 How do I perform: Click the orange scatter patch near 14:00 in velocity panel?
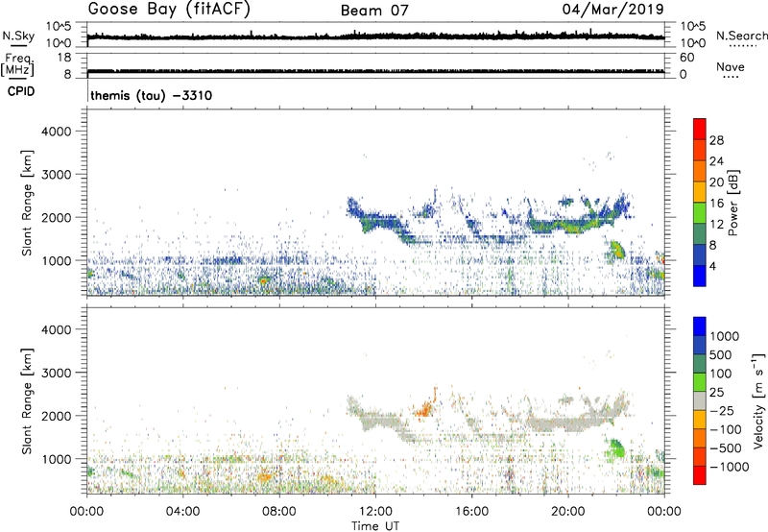tap(425, 408)
